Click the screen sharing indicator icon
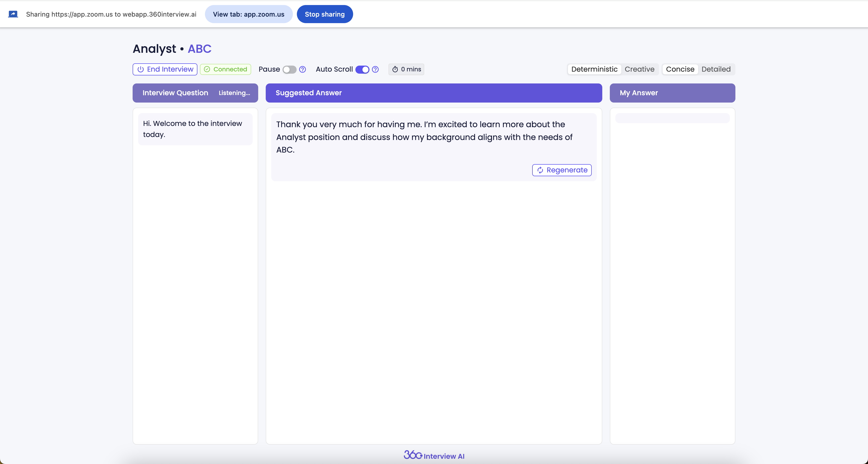Image resolution: width=868 pixels, height=464 pixels. coord(13,14)
